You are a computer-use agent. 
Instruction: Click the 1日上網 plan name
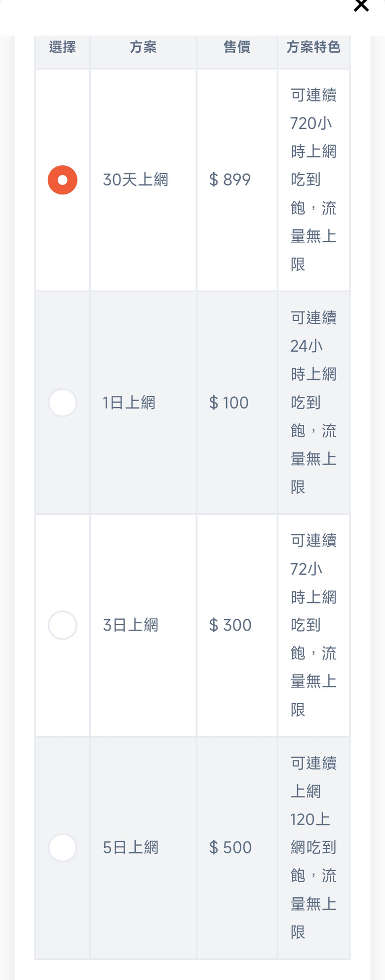coord(129,403)
